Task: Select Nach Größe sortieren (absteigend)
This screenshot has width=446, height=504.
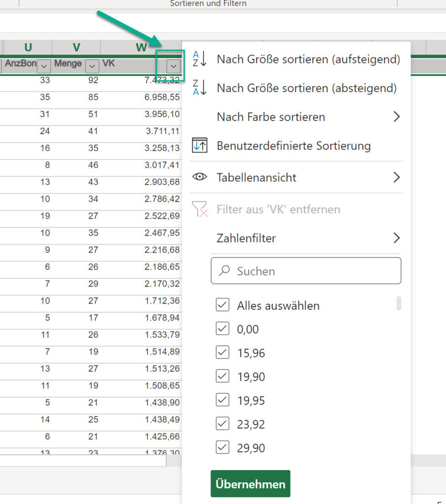Action: pos(306,88)
